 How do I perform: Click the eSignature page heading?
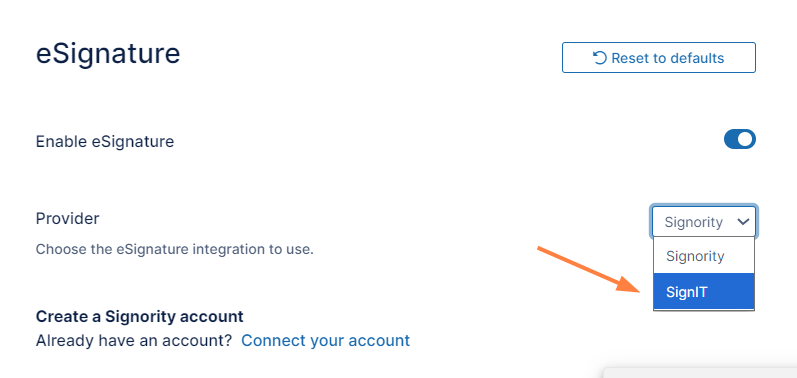point(108,54)
